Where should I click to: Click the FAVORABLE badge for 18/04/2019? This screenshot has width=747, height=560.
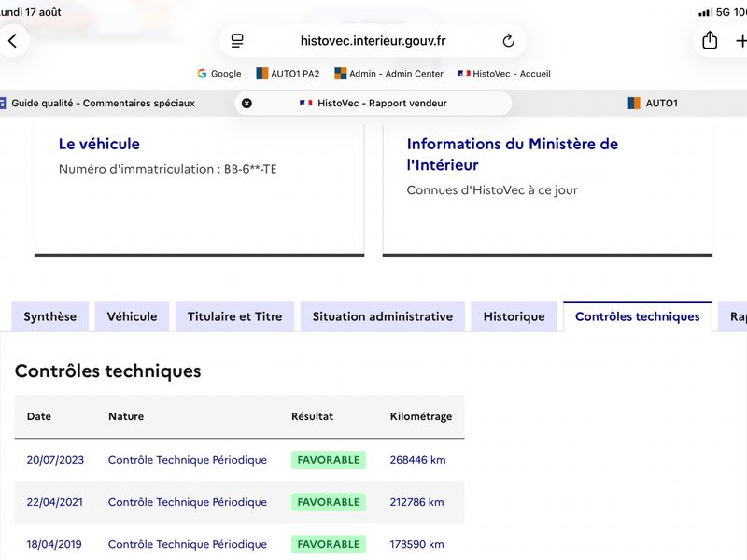[329, 544]
